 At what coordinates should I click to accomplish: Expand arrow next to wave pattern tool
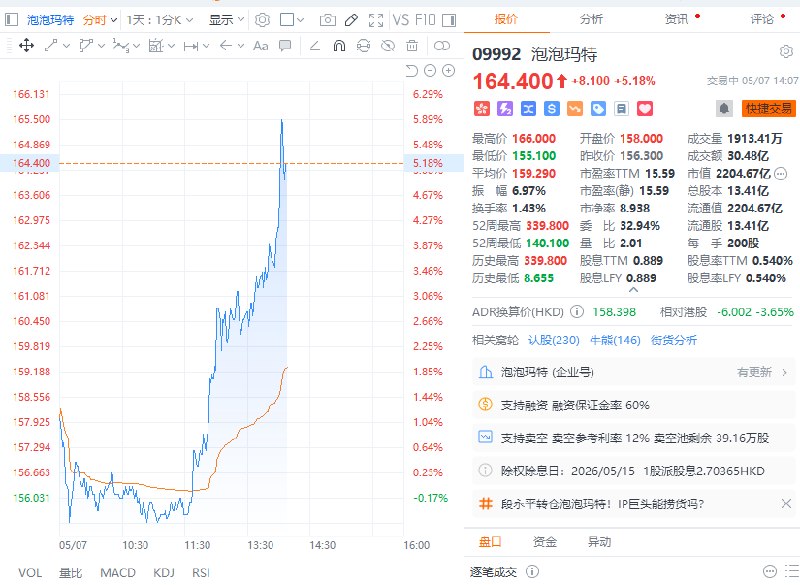136,46
